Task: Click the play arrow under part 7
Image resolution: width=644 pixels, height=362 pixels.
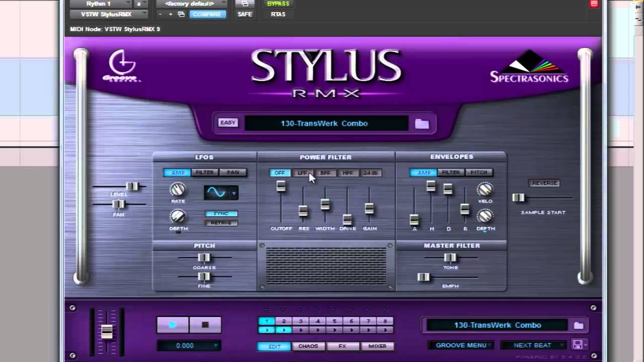Action: click(x=368, y=330)
